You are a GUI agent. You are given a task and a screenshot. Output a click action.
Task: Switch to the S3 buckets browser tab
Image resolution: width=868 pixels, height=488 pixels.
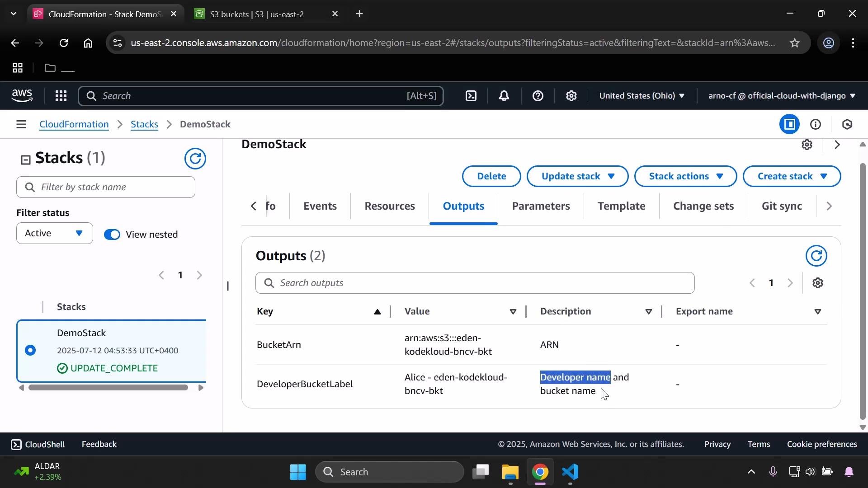(x=267, y=14)
